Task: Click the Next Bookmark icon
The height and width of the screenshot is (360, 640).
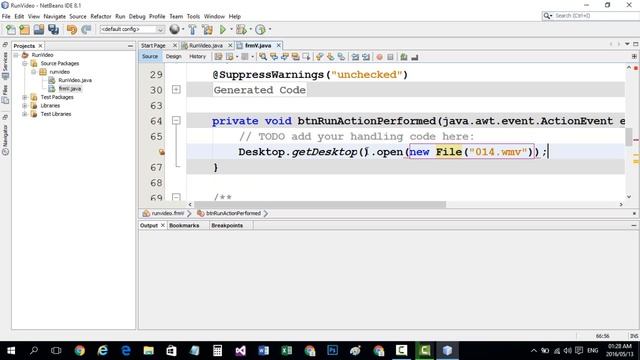Action: (x=330, y=57)
